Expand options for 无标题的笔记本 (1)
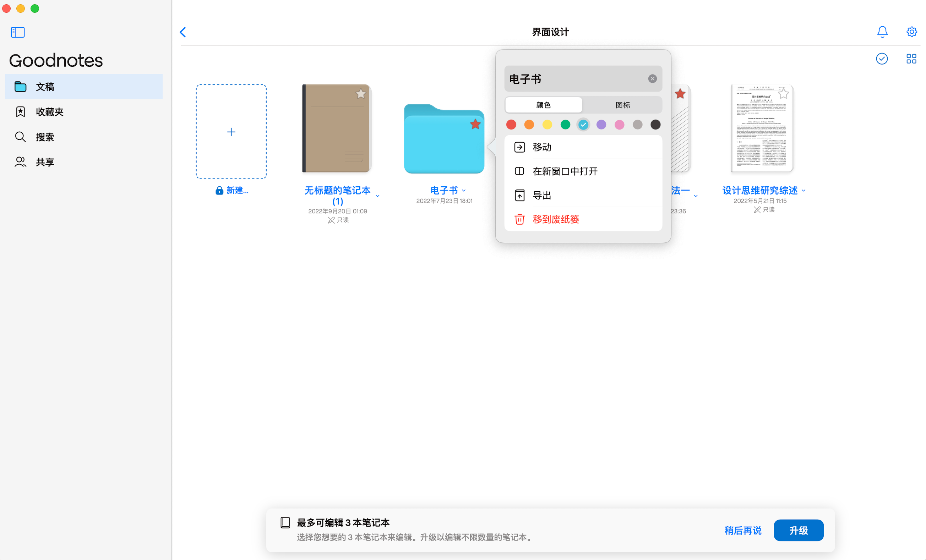 (x=378, y=196)
